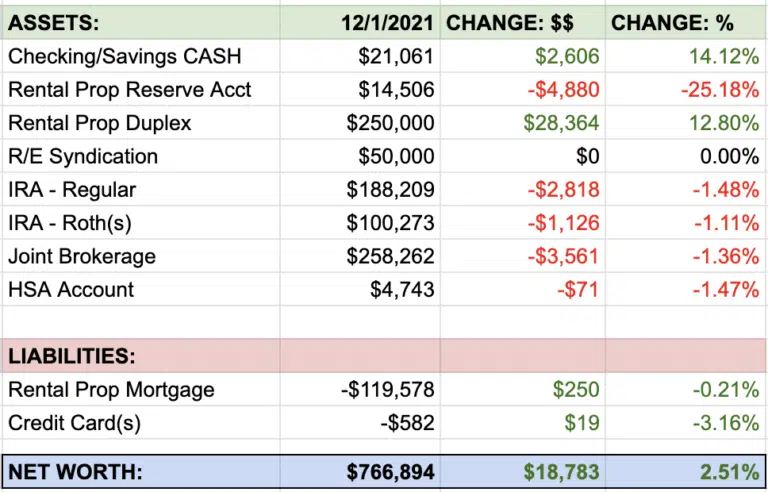Click the Rental Prop Duplex $250,000 value
The width and height of the screenshot is (768, 492).
[x=390, y=123]
